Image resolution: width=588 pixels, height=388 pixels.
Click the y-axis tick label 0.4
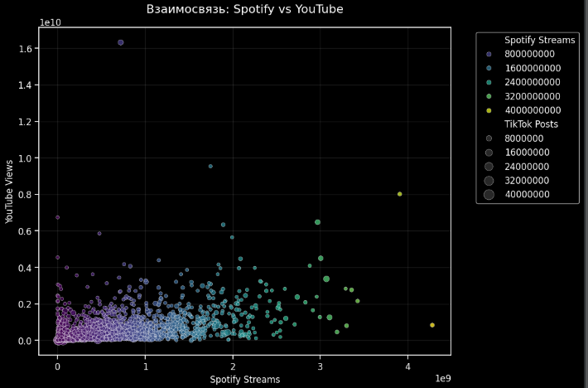[25, 268]
